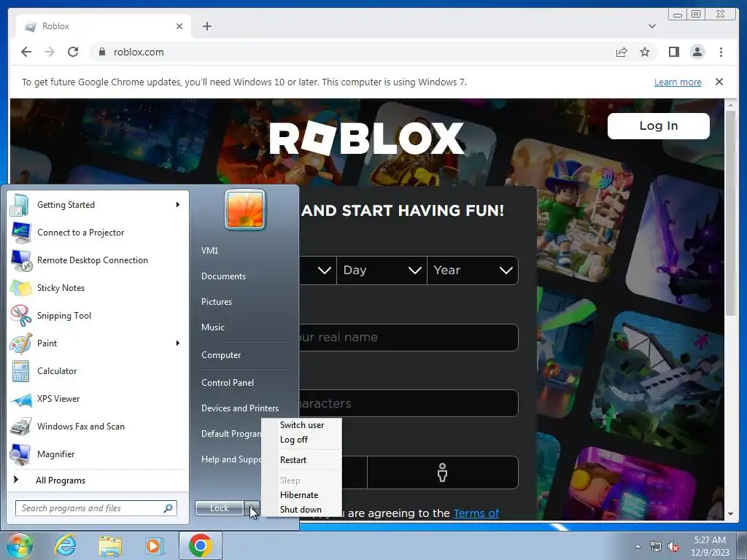Open Music from the Start menu
The width and height of the screenshot is (747, 560).
point(213,327)
